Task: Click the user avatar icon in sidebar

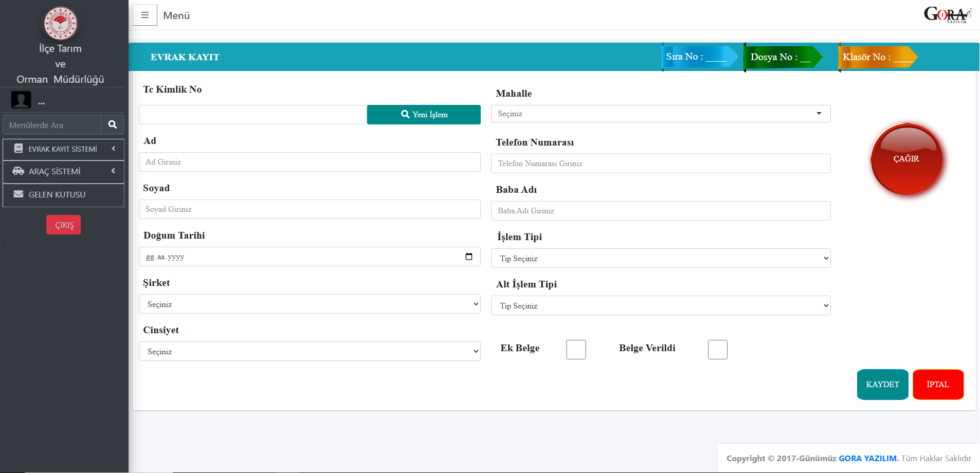Action: (21, 100)
